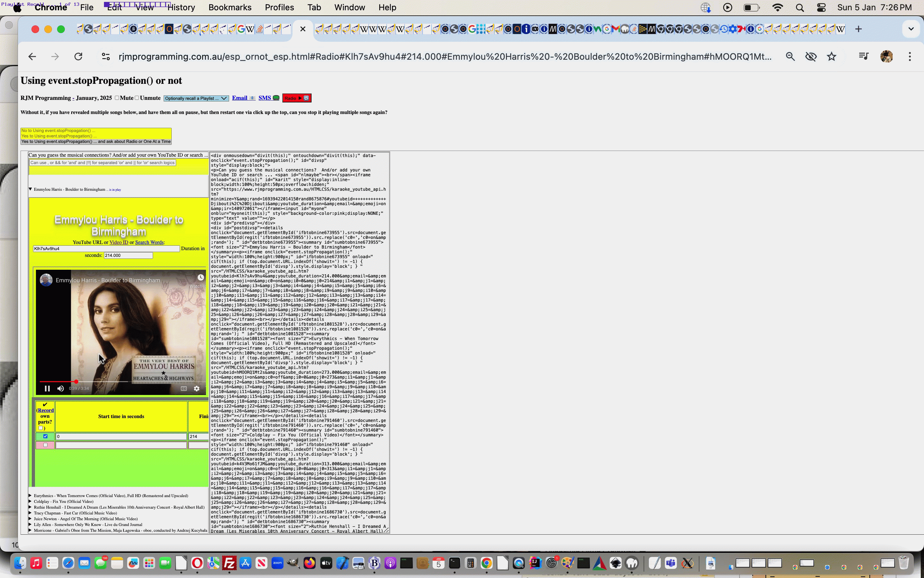Open Finder from the Dock

click(x=20, y=563)
